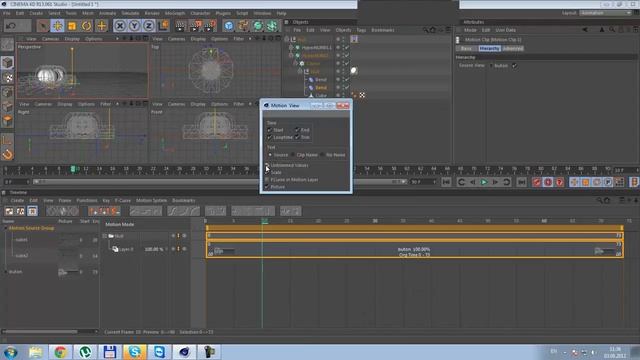Open Chrome from the Windows taskbar
640x360 pixels.
[x=60, y=352]
